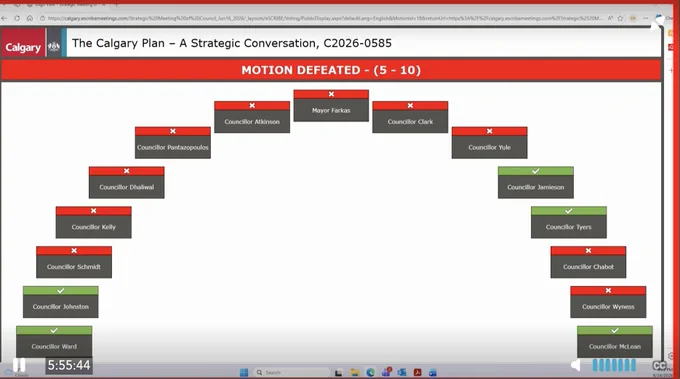The height and width of the screenshot is (379, 680).
Task: Select Councillor Kelly name label
Action: coord(94,227)
